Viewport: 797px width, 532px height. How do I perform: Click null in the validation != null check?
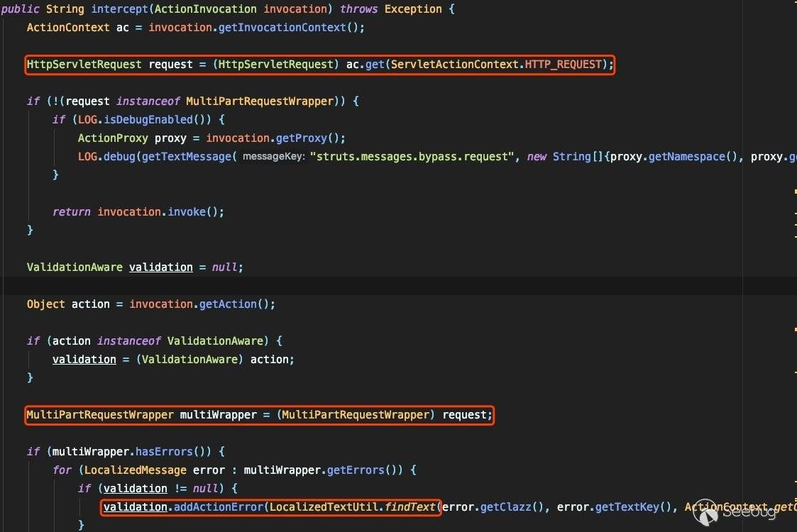pyautogui.click(x=206, y=488)
